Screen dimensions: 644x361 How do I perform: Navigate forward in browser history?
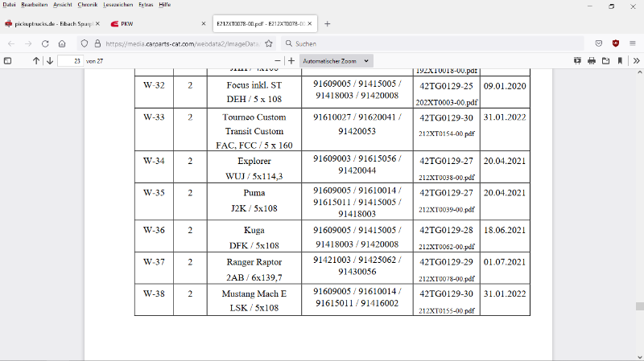click(28, 43)
